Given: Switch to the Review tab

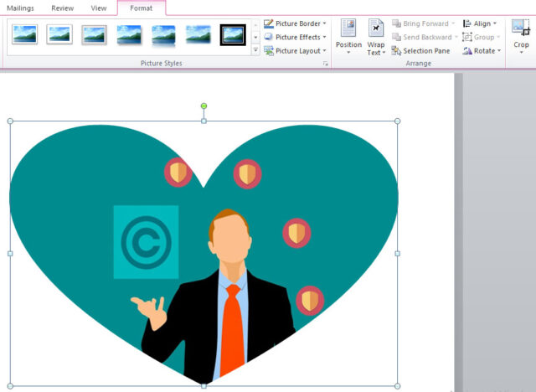Looking at the screenshot, I should [63, 8].
